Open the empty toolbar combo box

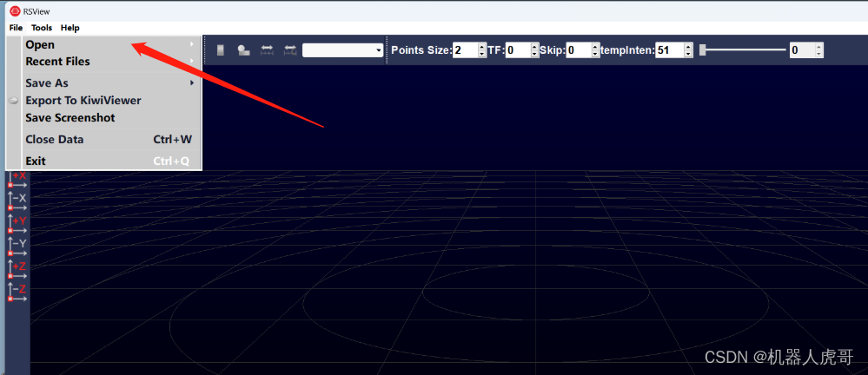click(x=342, y=50)
